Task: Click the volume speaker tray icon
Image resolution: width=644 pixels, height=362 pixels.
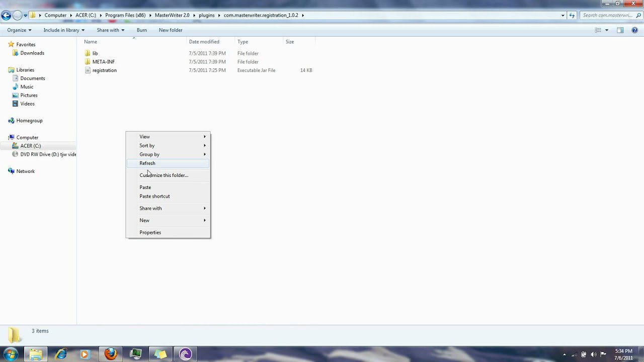Action: 594,354
